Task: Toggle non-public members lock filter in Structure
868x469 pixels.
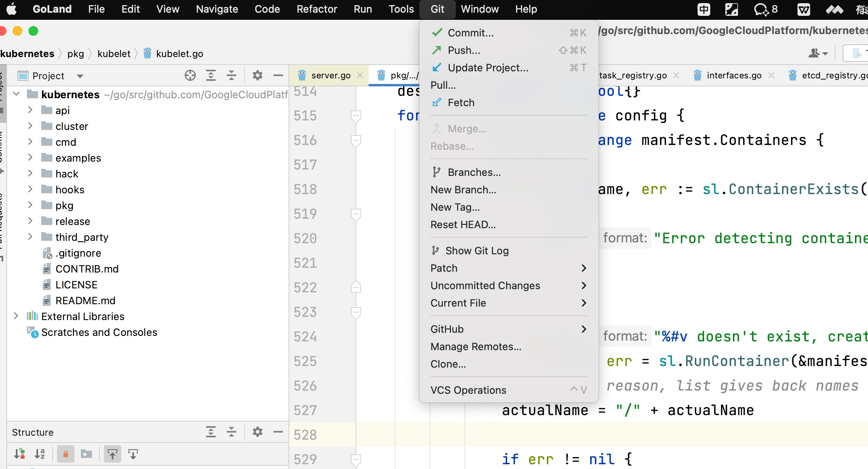Action: pyautogui.click(x=66, y=454)
